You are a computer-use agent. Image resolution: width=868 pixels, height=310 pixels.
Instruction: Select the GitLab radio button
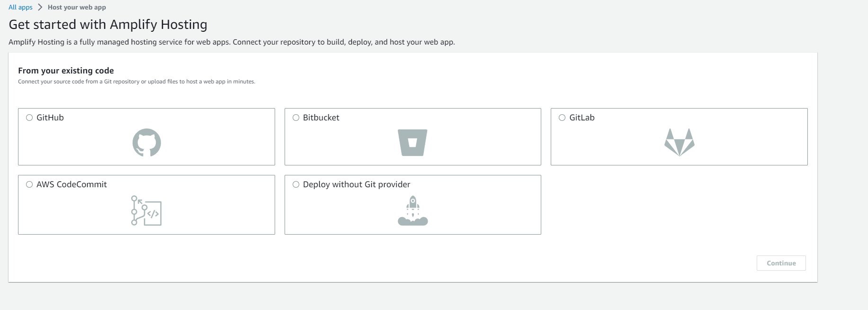pos(562,118)
